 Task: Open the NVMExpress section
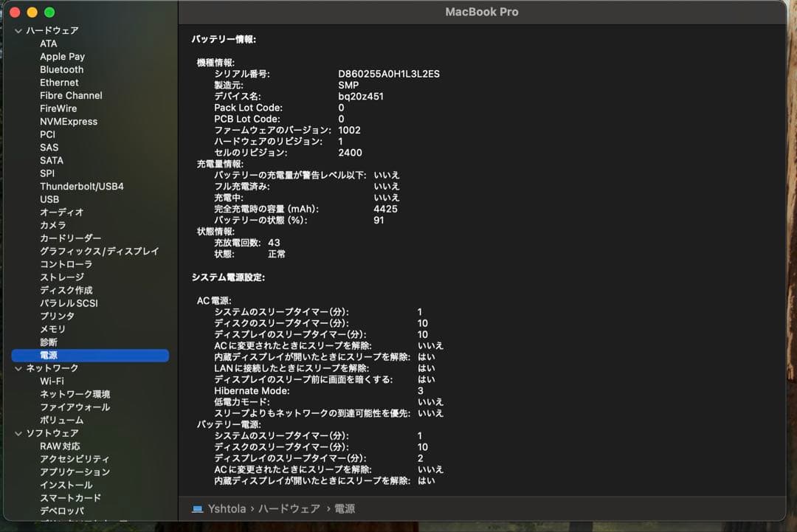69,121
